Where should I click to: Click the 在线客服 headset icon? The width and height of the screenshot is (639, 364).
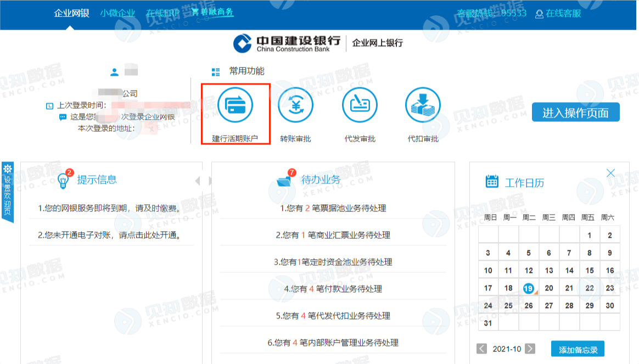pyautogui.click(x=539, y=14)
